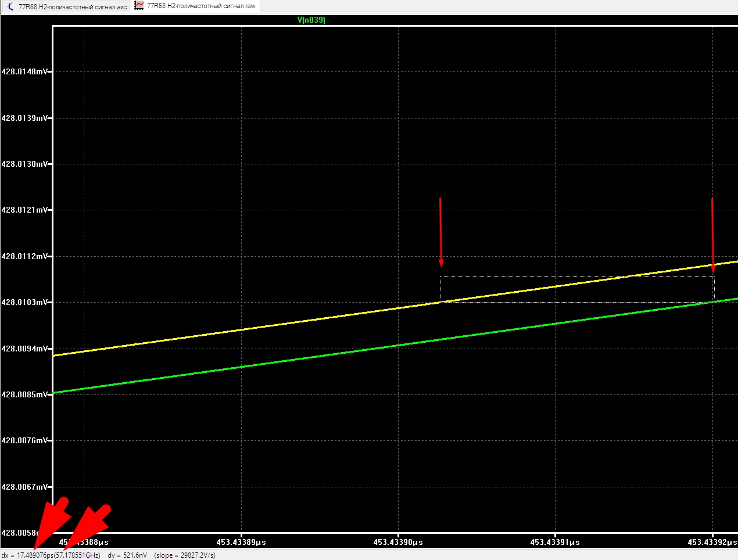Click the dy = 521.6nV status readout
738x560 pixels.
pos(127,555)
